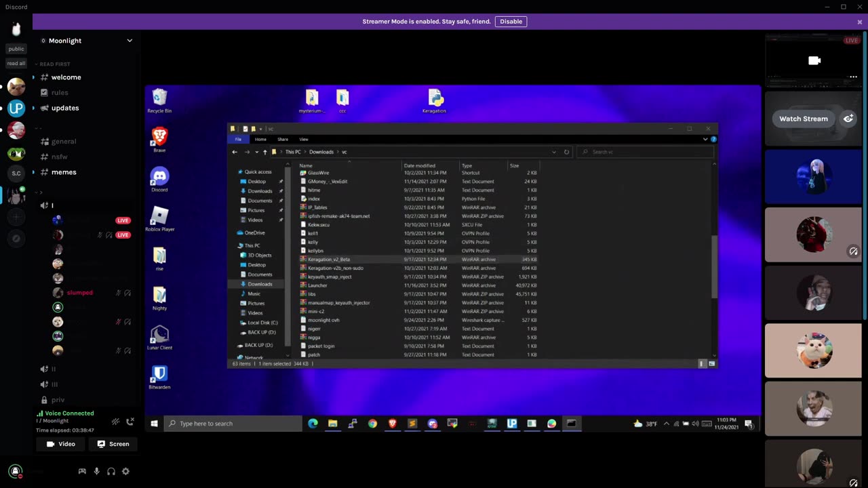Image resolution: width=868 pixels, height=488 pixels.
Task: Toggle microphone mute in the user panel
Action: (96, 471)
